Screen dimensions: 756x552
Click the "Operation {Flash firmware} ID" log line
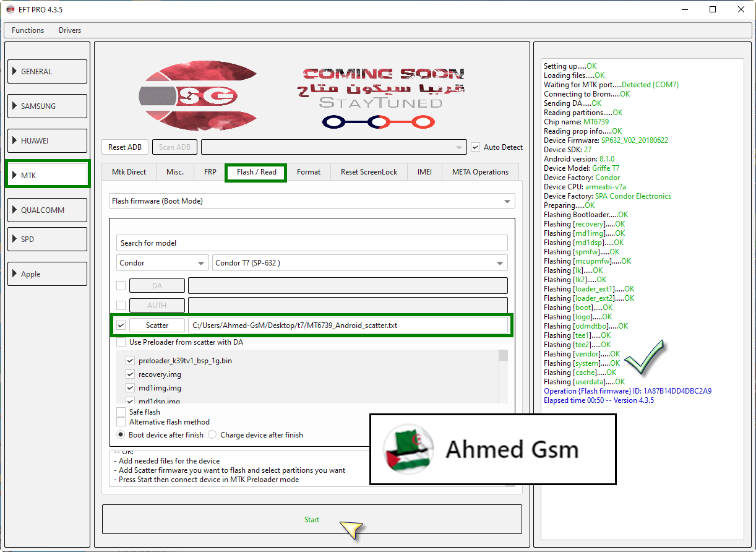click(627, 391)
